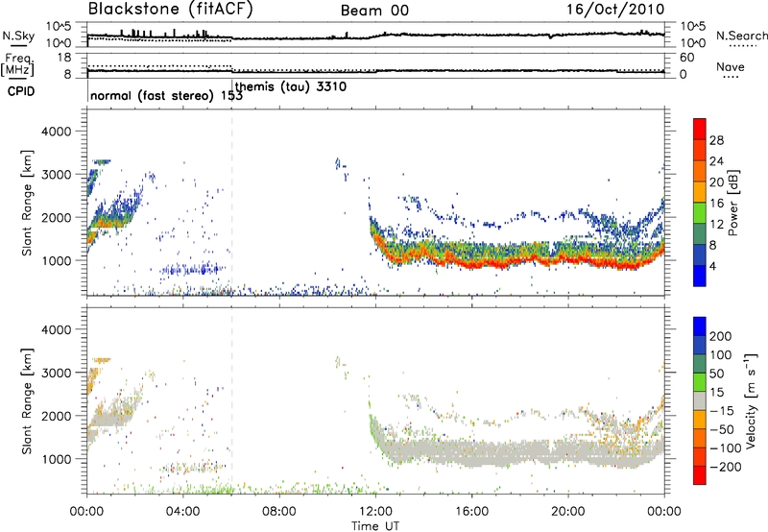The width and height of the screenshot is (768, 532).
Task: Click the "normal (fast stereo) 153" CPID text
Action: click(x=166, y=96)
